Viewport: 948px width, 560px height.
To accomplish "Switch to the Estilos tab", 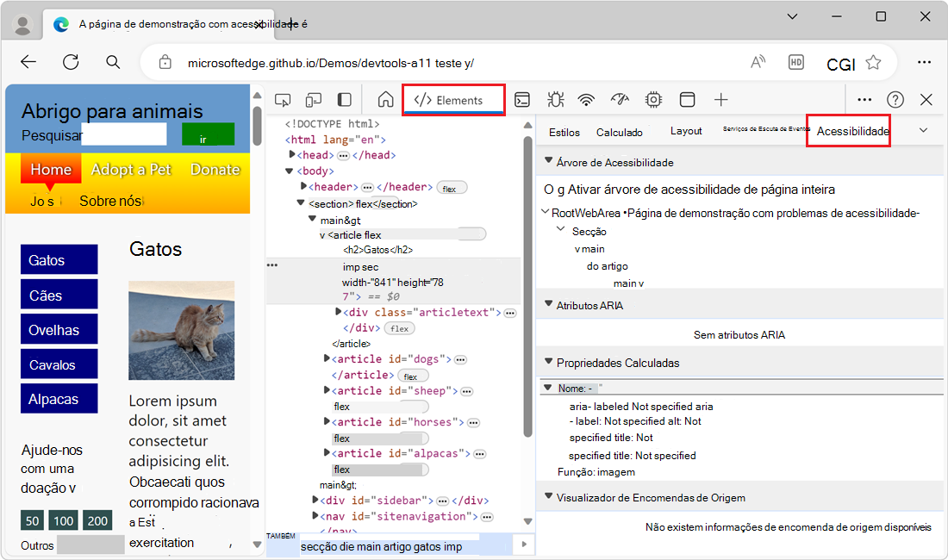I will tap(564, 132).
